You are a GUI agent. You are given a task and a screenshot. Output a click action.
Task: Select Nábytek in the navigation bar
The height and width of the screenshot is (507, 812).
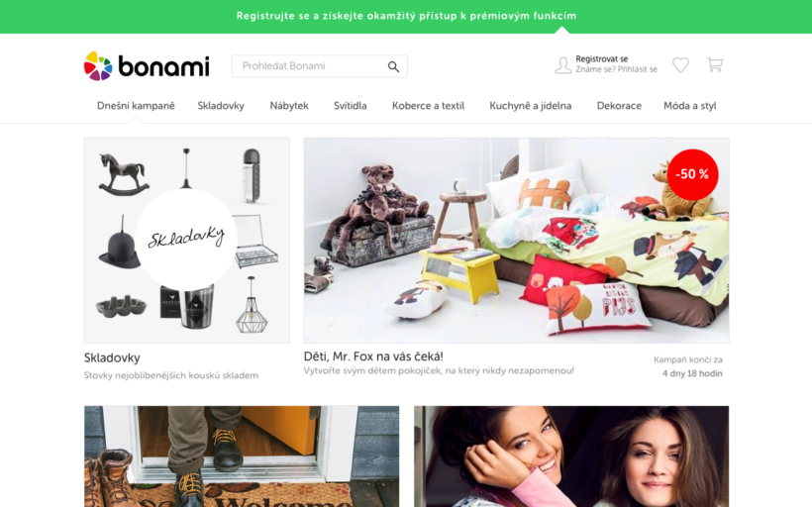click(x=289, y=106)
